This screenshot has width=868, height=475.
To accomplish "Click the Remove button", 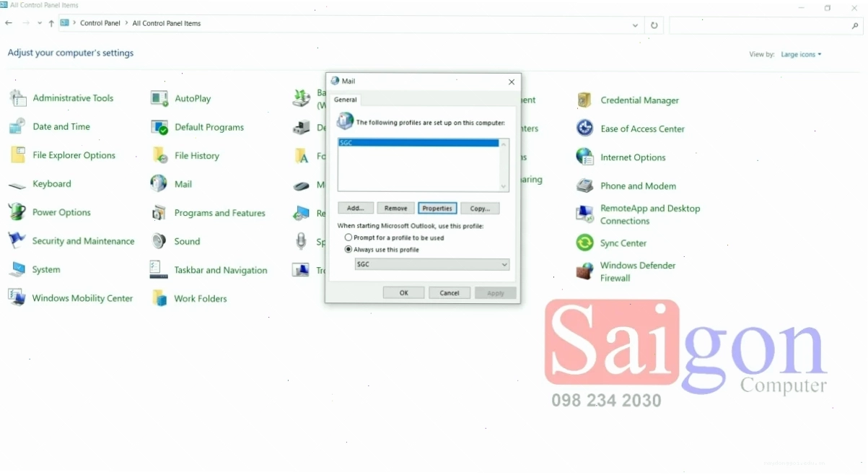I will 395,208.
